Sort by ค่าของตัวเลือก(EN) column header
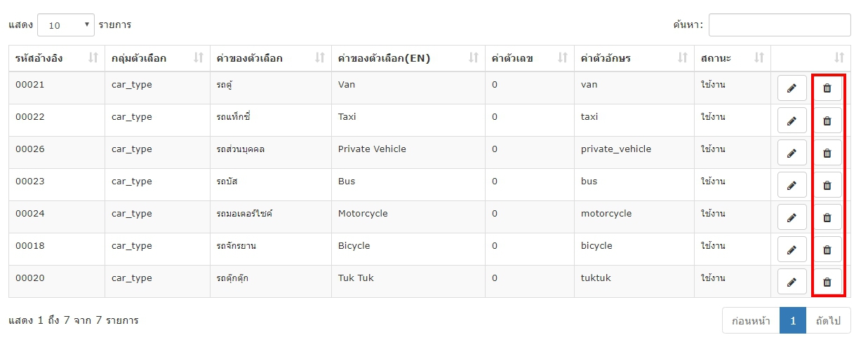The height and width of the screenshot is (342, 868). click(408, 58)
